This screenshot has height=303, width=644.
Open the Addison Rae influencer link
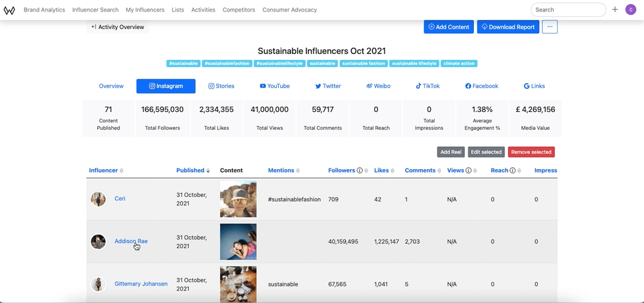tap(131, 241)
